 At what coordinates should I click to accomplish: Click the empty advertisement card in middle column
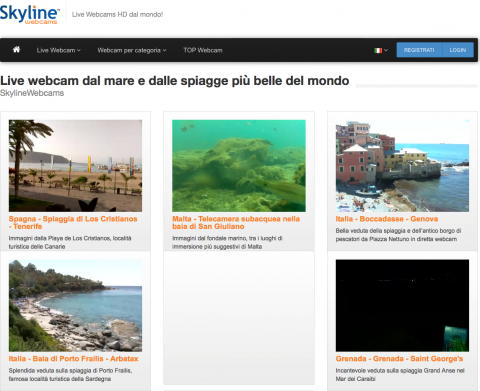(x=239, y=318)
